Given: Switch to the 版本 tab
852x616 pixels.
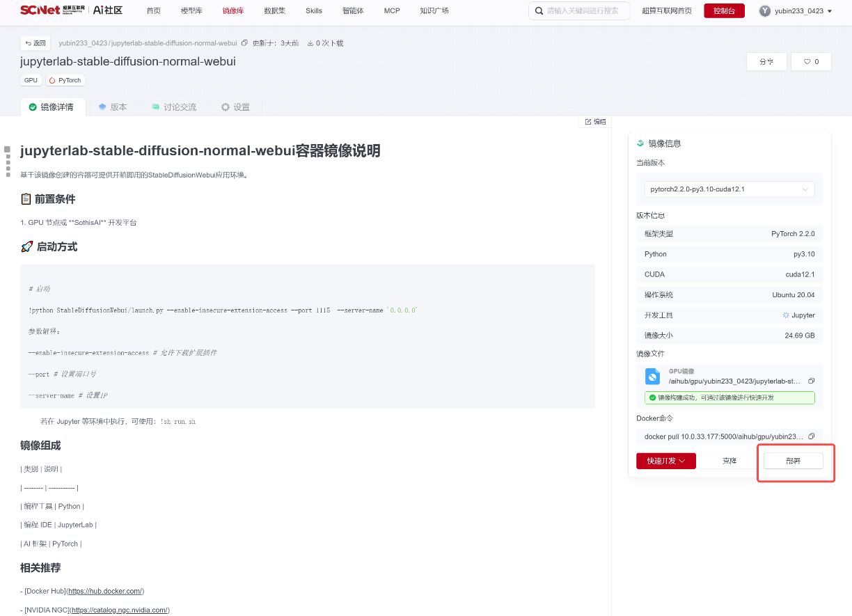Looking at the screenshot, I should [113, 107].
